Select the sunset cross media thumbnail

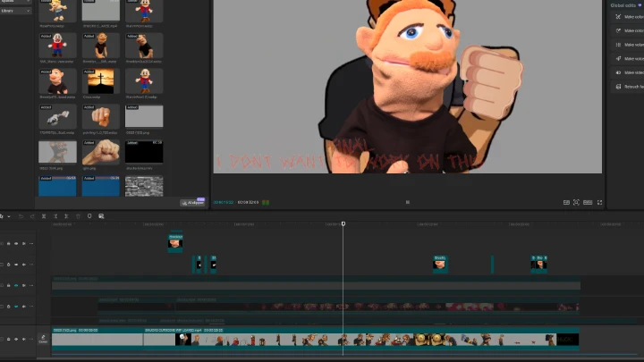click(x=100, y=80)
